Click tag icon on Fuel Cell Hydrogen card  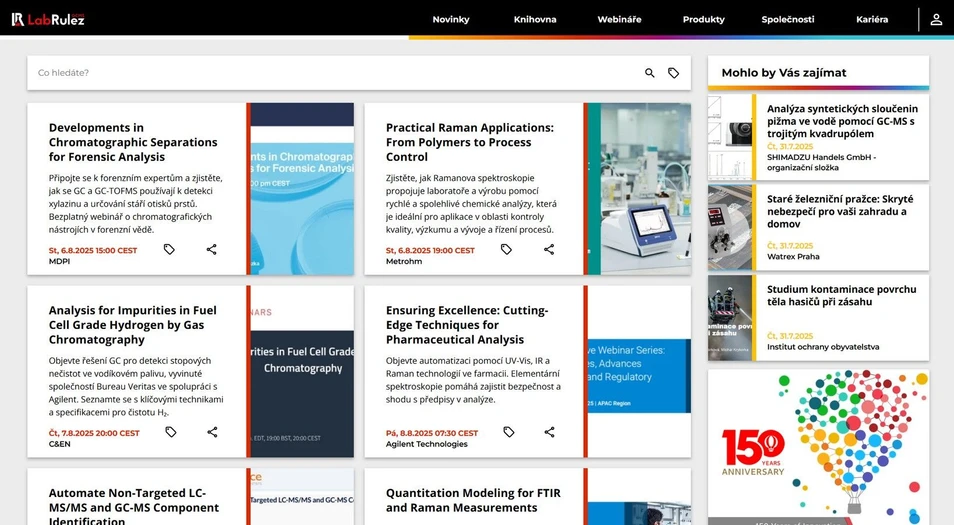click(171, 432)
